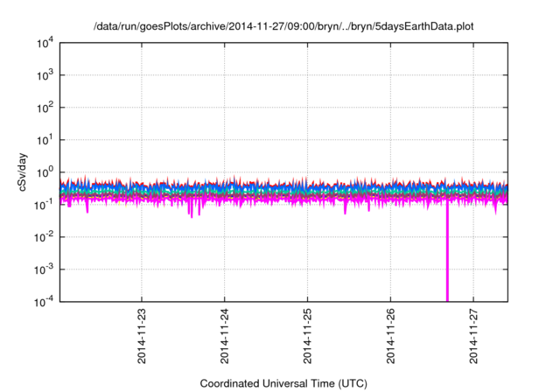This screenshot has width=560, height=392.
Task: Click the plot title file path
Action: (283, 26)
